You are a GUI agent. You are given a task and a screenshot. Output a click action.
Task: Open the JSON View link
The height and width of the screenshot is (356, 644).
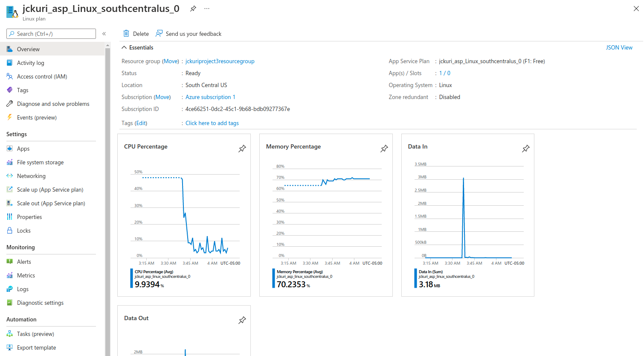coord(619,47)
